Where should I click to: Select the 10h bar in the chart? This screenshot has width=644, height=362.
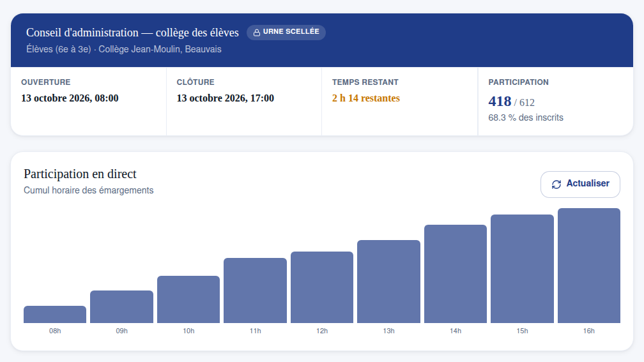(x=188, y=299)
